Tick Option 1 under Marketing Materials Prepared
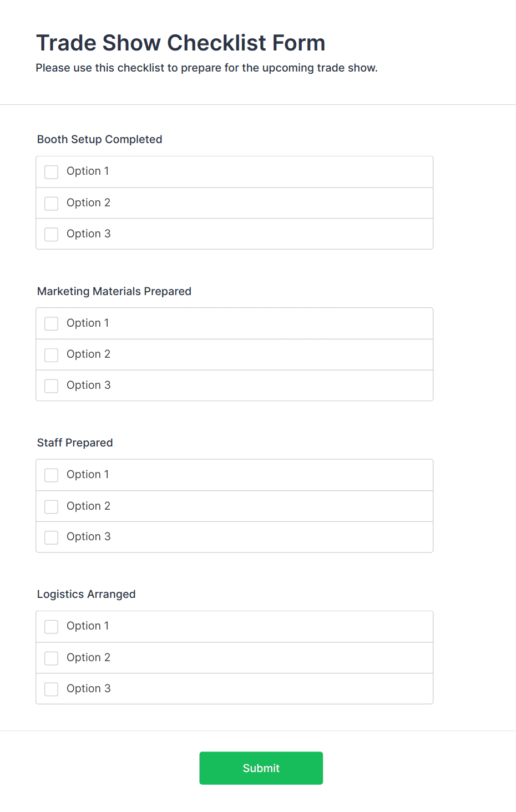516x812 pixels. pos(52,323)
